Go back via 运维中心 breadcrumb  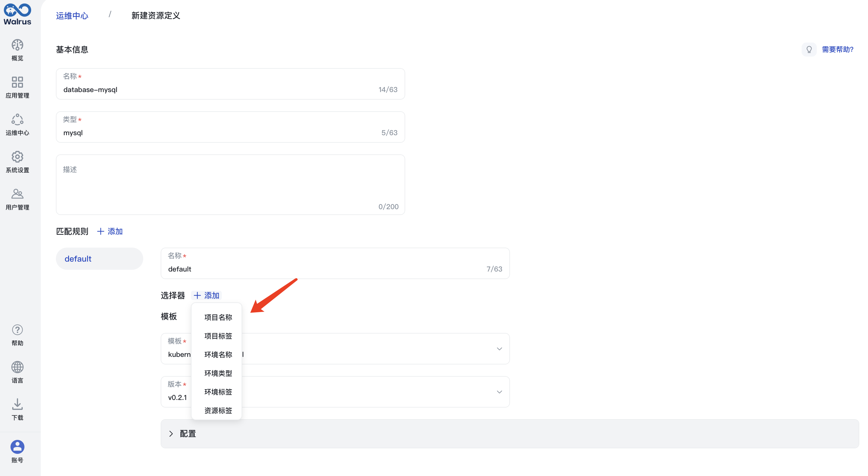click(72, 15)
